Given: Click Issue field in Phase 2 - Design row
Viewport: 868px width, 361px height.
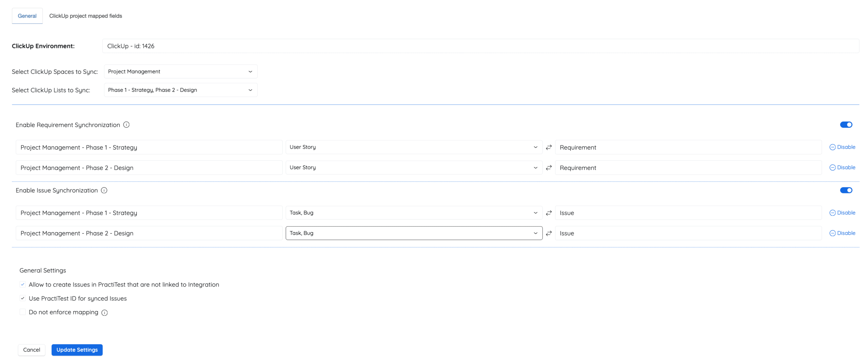Looking at the screenshot, I should click(x=688, y=233).
